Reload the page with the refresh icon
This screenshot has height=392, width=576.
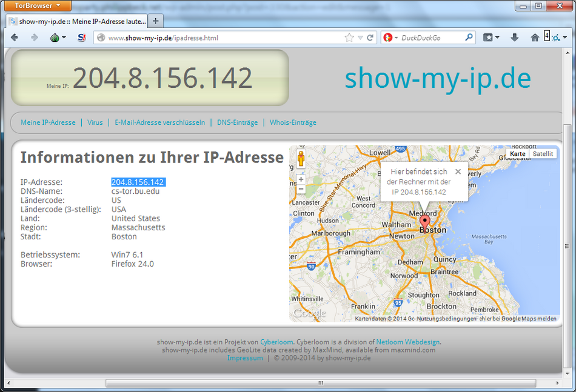(x=370, y=38)
